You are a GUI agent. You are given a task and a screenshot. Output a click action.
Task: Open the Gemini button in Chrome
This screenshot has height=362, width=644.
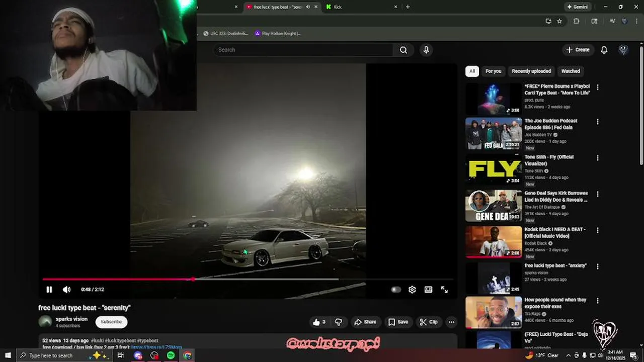click(x=578, y=7)
